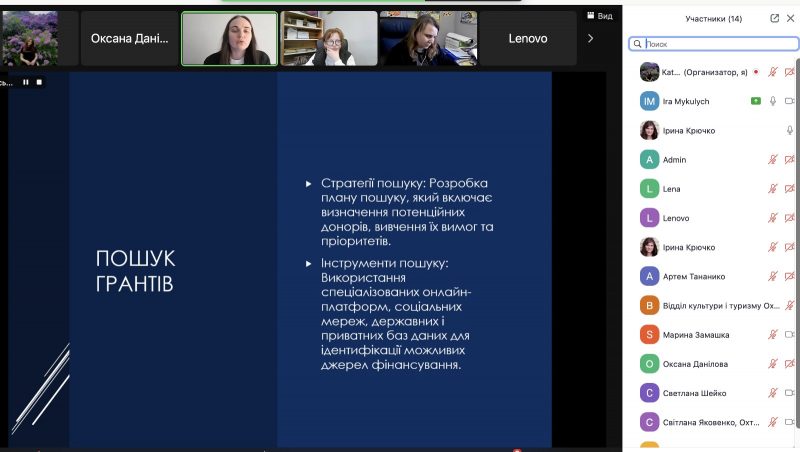Open the Вид view menu
The image size is (800, 452).
pos(599,16)
